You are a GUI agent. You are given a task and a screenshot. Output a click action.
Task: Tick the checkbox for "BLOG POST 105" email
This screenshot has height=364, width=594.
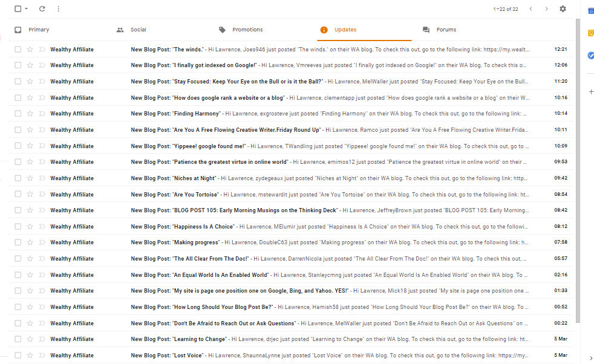[x=18, y=210]
